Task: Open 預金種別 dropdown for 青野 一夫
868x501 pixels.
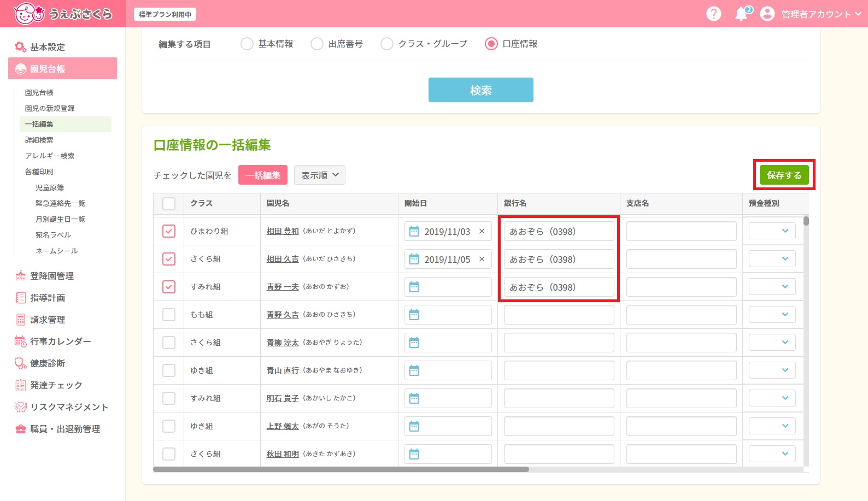Action: 772,287
